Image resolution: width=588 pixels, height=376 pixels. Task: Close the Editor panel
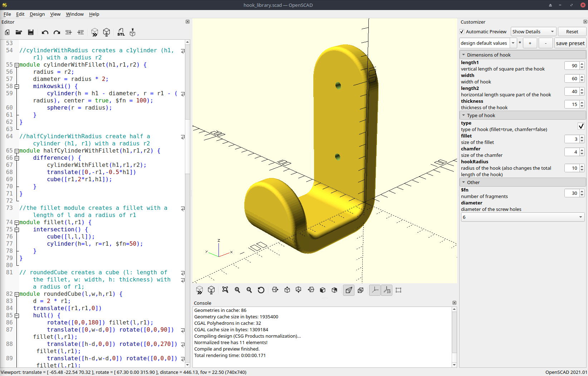187,22
